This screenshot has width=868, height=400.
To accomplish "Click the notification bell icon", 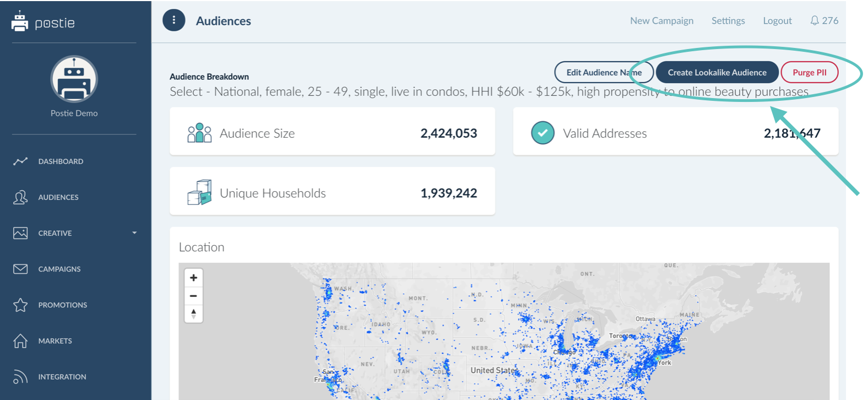I will click(x=814, y=20).
